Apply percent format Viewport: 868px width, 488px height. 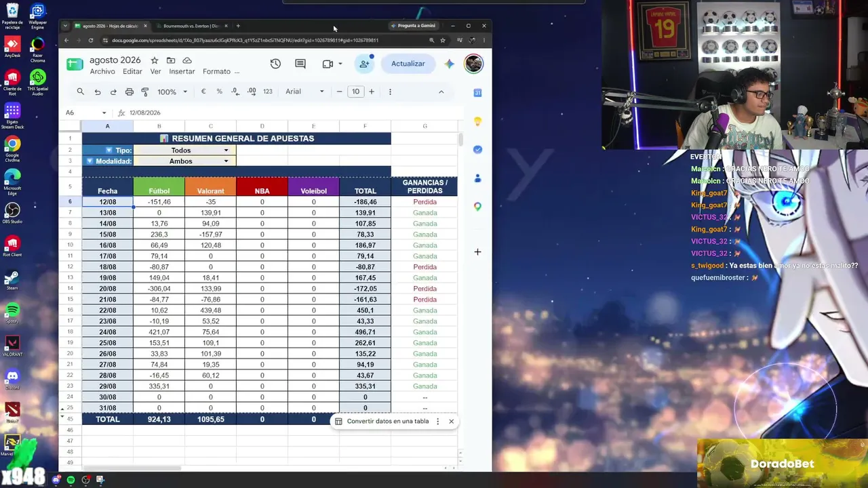tap(219, 91)
